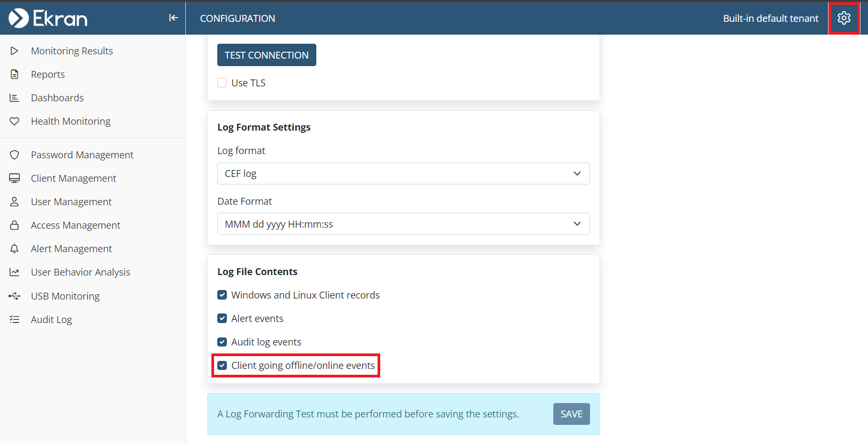Click the Health Monitoring heart icon
This screenshot has height=443, width=868.
[14, 122]
